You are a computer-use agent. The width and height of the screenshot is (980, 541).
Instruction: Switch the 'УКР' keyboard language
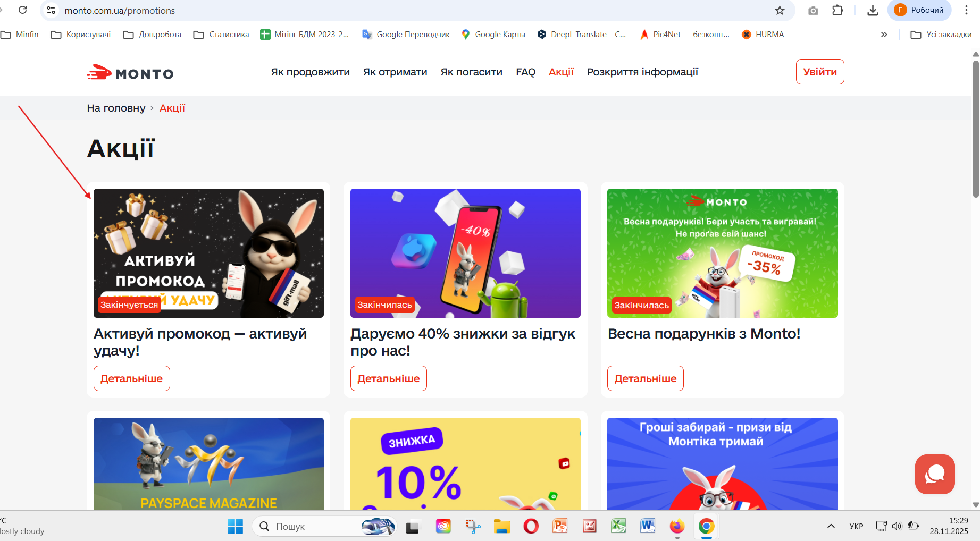[856, 526]
